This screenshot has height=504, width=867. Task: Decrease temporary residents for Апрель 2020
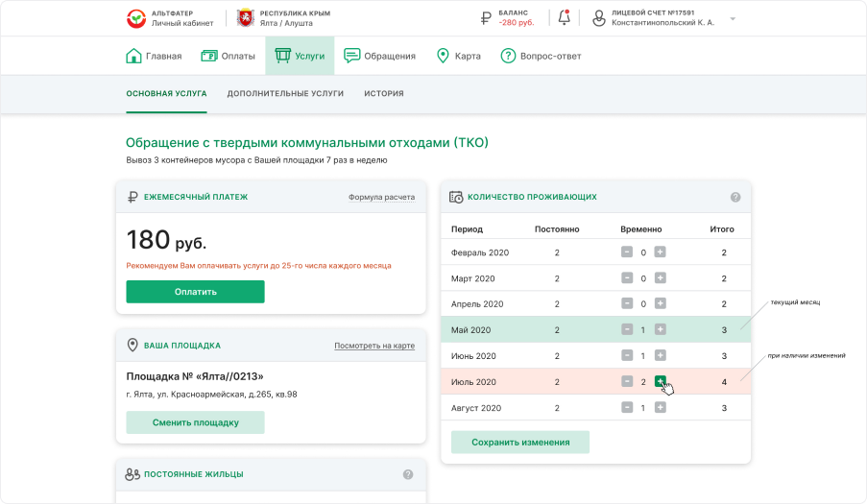click(626, 303)
